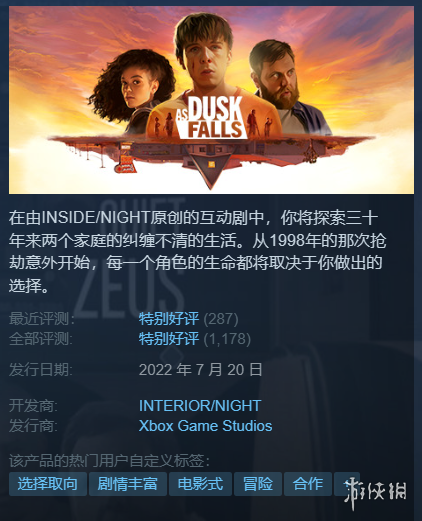The image size is (422, 521).
Task: Click the release date 2022 年 7 月 20 日
Action: tap(200, 370)
